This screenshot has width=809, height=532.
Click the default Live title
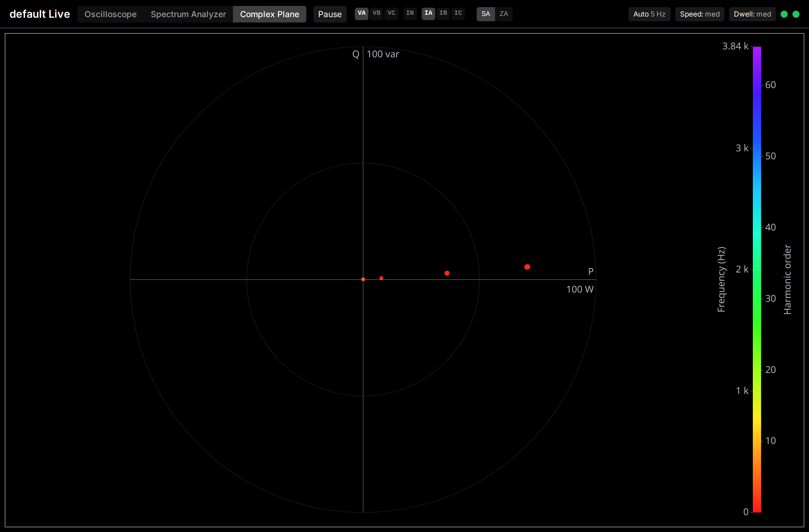40,14
